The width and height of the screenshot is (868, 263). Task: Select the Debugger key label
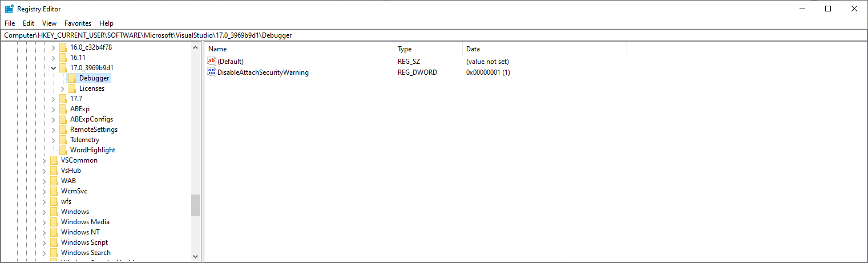[x=94, y=78]
